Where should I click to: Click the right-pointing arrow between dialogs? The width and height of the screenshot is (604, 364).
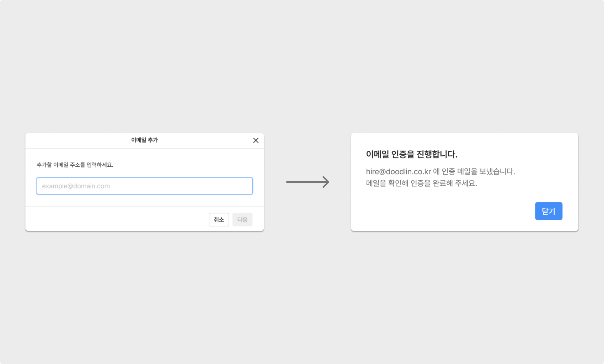[308, 182]
